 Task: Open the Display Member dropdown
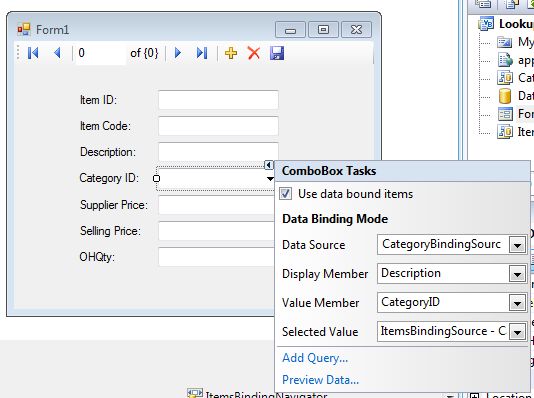(x=517, y=274)
